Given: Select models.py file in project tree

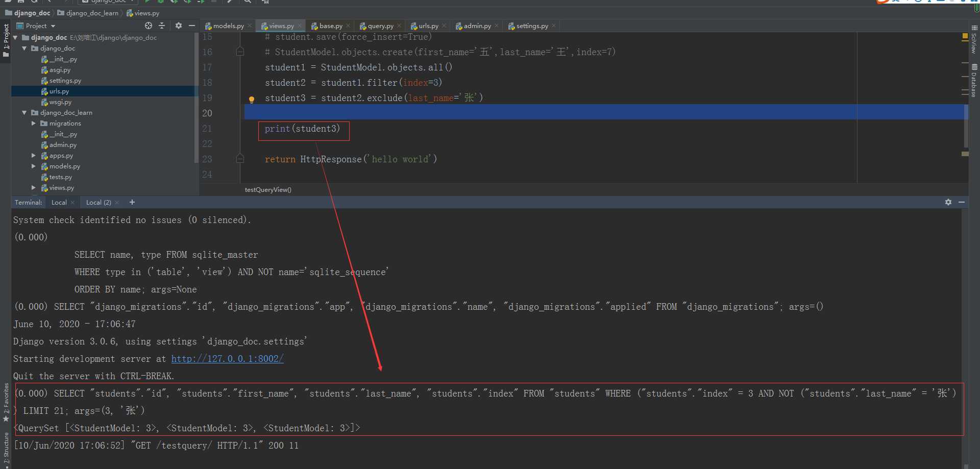Looking at the screenshot, I should pos(64,166).
